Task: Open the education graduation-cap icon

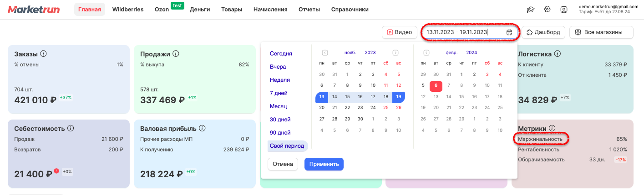Action: coord(530,10)
